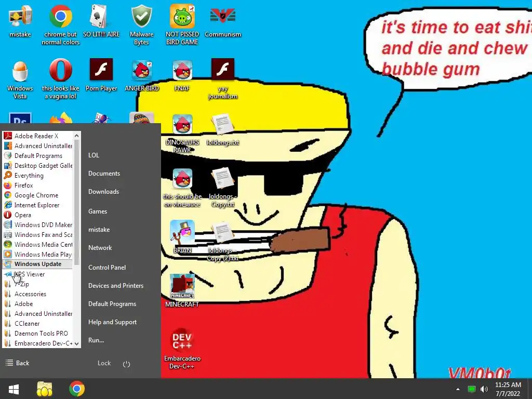Open Chrome from the taskbar
The image size is (532, 399).
(77, 389)
